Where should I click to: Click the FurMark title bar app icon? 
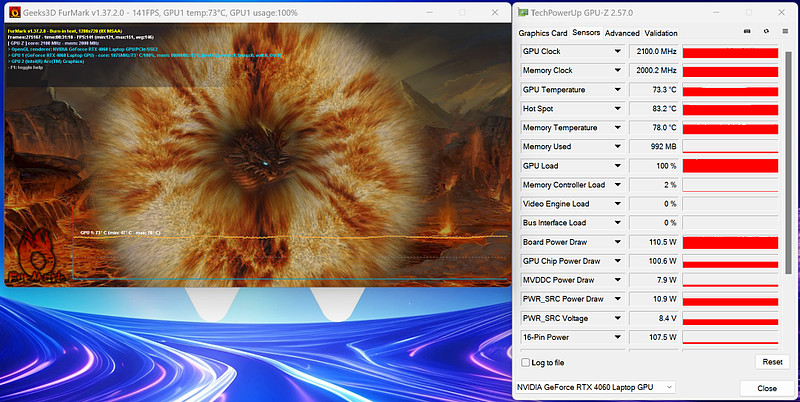(15, 13)
